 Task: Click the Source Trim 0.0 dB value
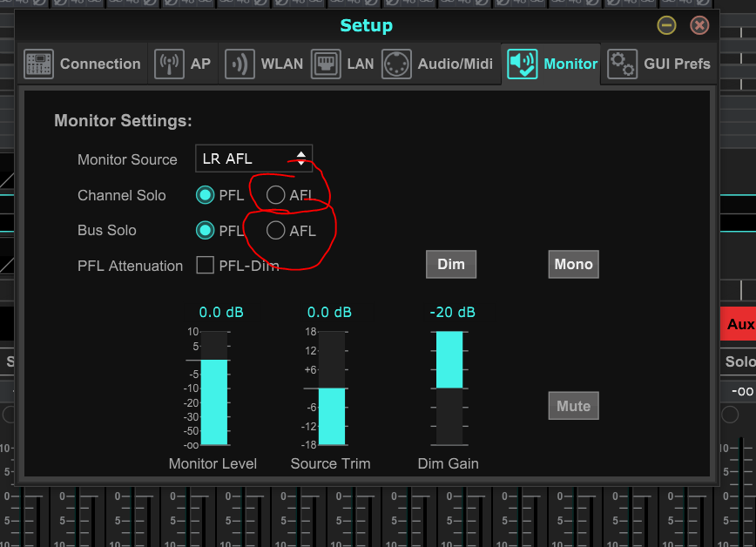(329, 312)
